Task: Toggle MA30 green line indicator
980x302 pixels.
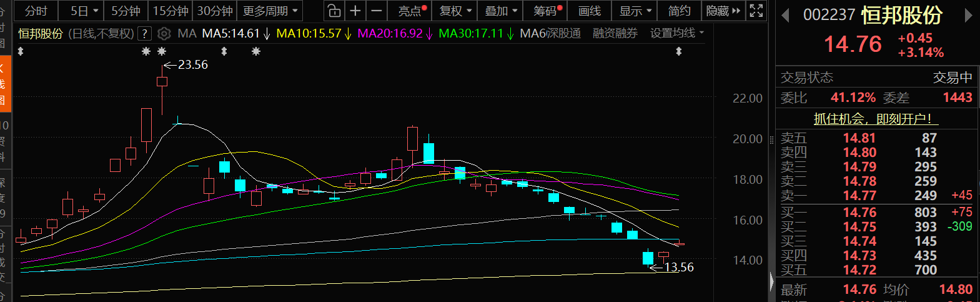Action: (x=477, y=34)
